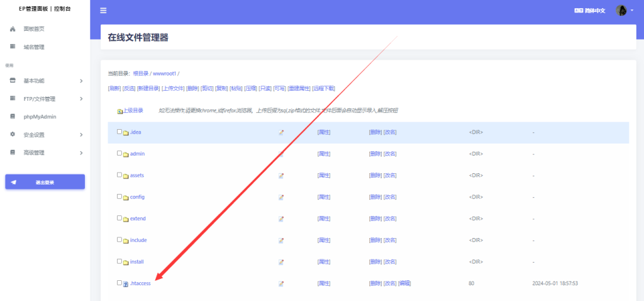Click [属性] for the admin folder
Viewport: 644px width, 301px height.
tap(324, 154)
